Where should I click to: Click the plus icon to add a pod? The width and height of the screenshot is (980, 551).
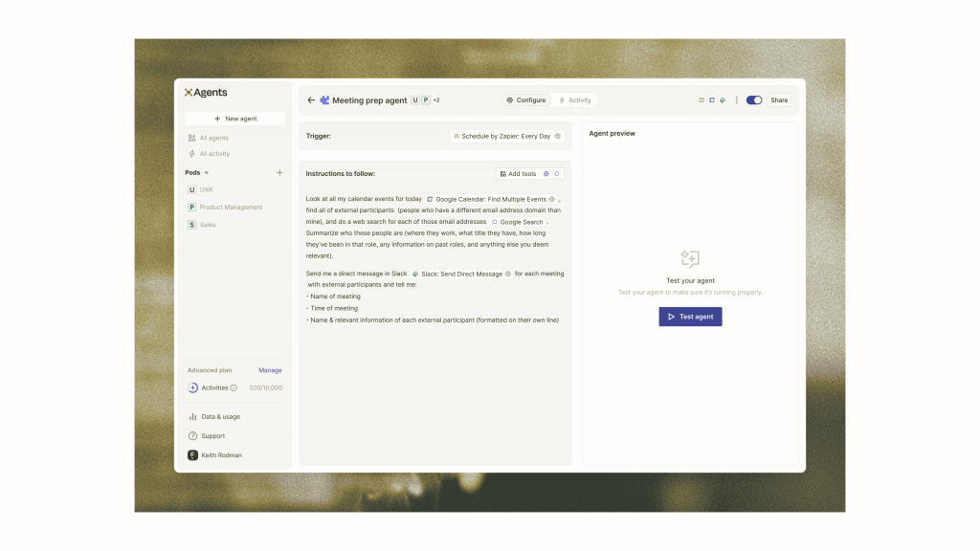pyautogui.click(x=279, y=173)
